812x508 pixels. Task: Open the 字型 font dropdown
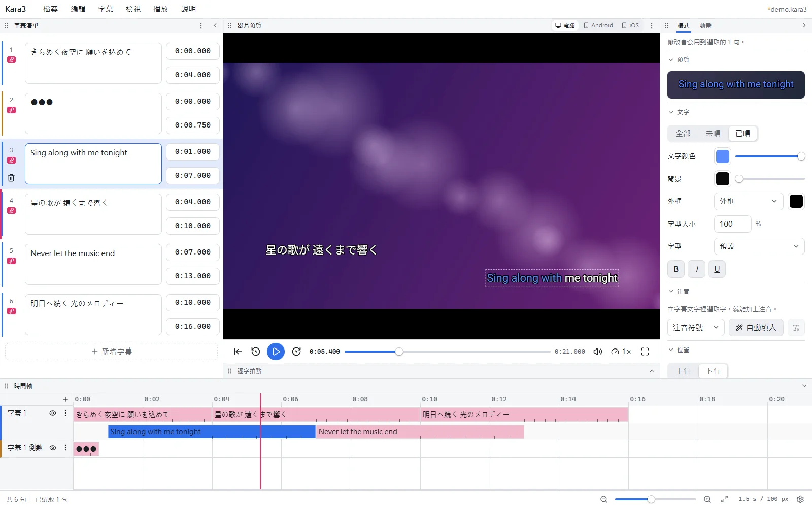759,246
